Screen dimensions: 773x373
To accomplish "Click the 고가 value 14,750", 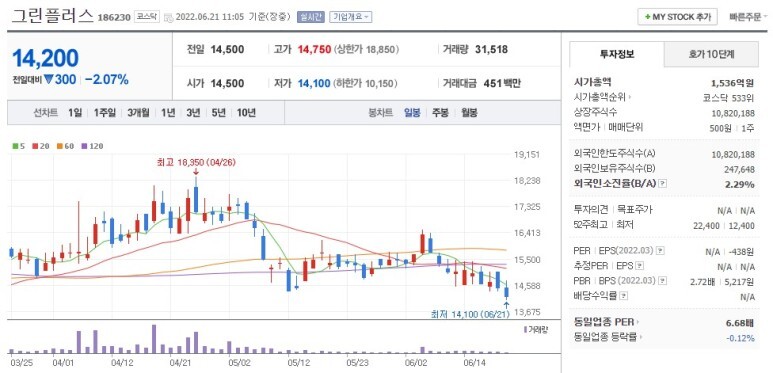I will [314, 50].
